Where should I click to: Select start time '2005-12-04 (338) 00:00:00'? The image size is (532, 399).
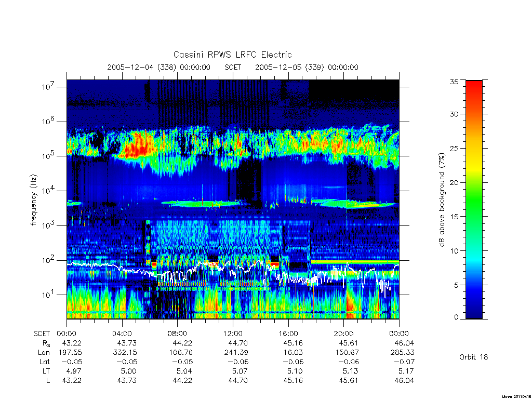159,67
